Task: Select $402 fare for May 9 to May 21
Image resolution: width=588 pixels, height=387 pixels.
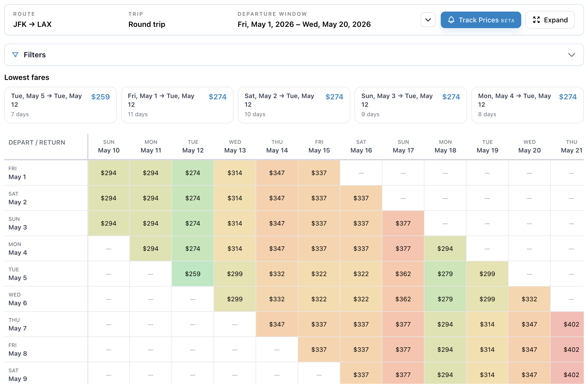Action: [567, 373]
